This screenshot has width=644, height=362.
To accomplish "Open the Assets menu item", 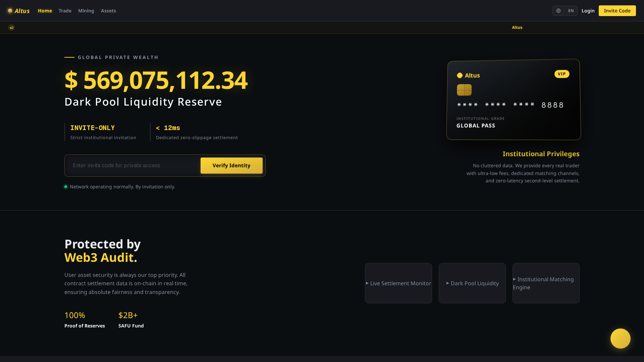I will (108, 11).
